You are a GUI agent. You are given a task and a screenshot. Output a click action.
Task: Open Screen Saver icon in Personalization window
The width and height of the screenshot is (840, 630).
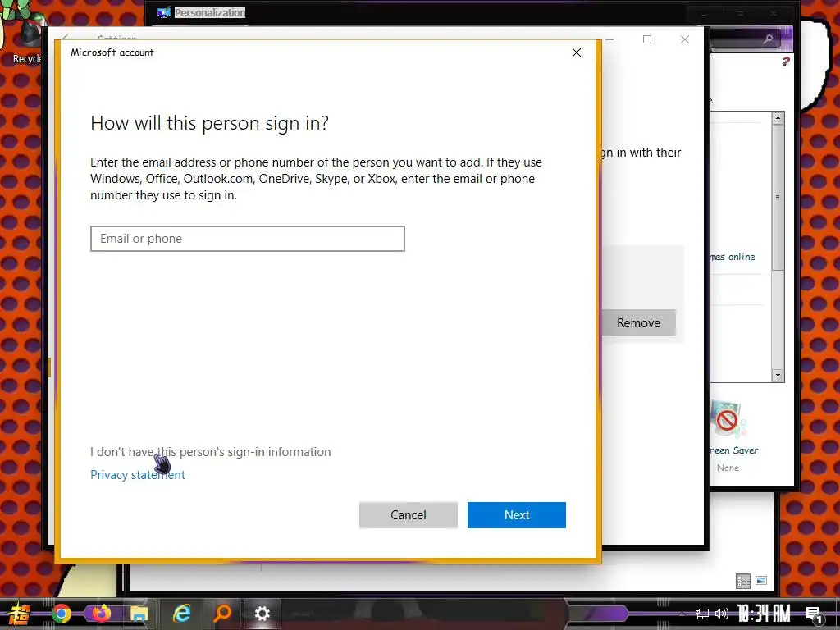(x=728, y=421)
